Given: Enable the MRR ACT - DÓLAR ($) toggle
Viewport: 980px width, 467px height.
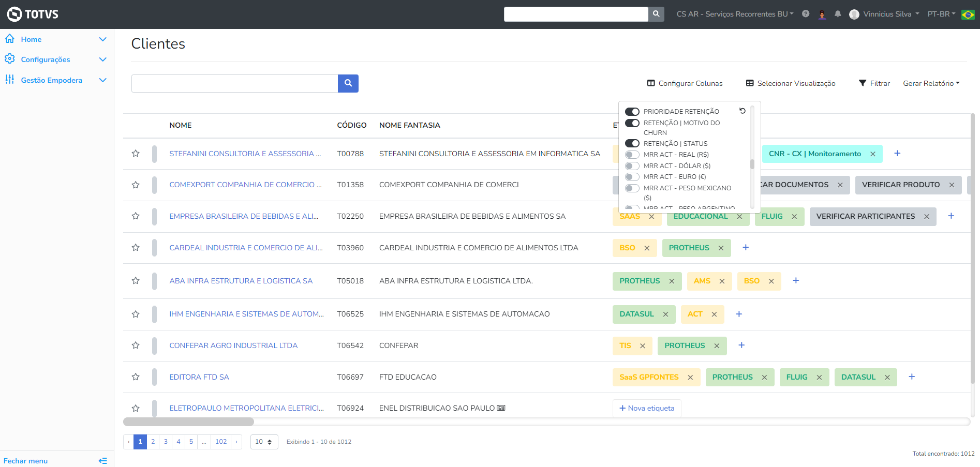Looking at the screenshot, I should point(632,166).
